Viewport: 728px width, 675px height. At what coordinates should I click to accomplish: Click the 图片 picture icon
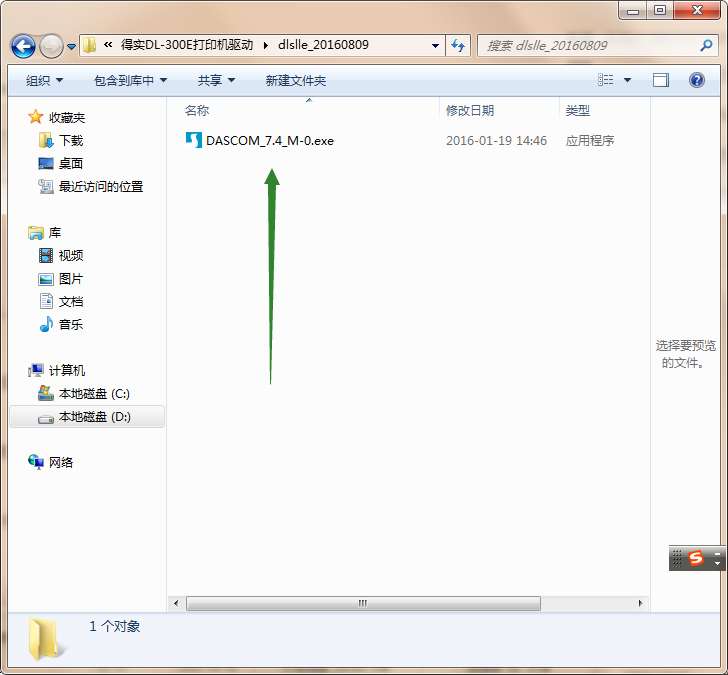pyautogui.click(x=46, y=279)
